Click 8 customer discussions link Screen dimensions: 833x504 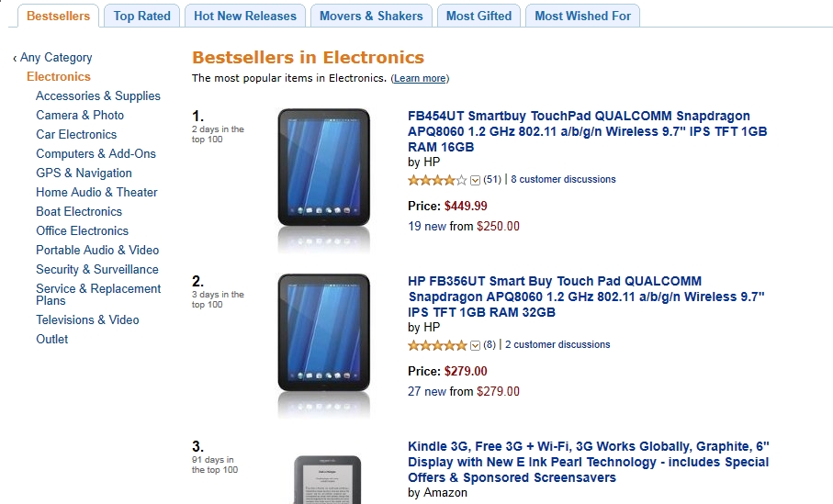pyautogui.click(x=563, y=180)
